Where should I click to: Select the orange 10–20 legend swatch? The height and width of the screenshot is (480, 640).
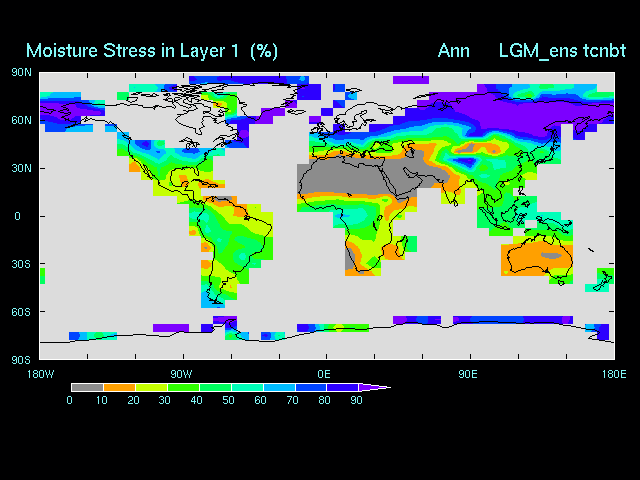[x=119, y=387]
